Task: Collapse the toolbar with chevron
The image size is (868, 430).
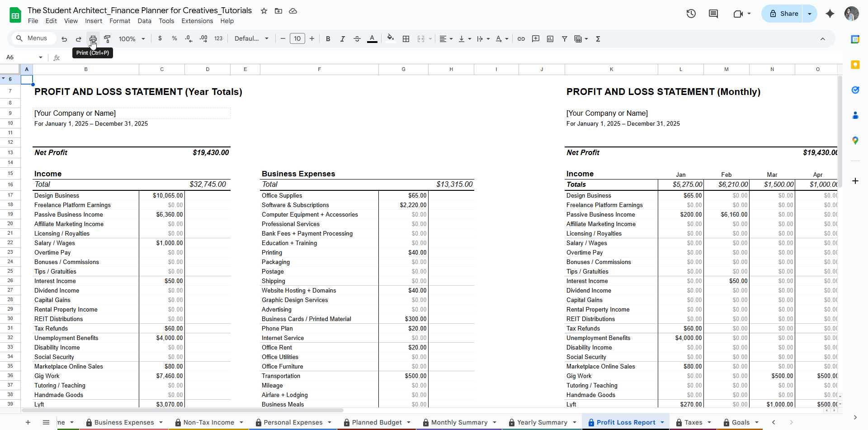Action: click(x=823, y=39)
